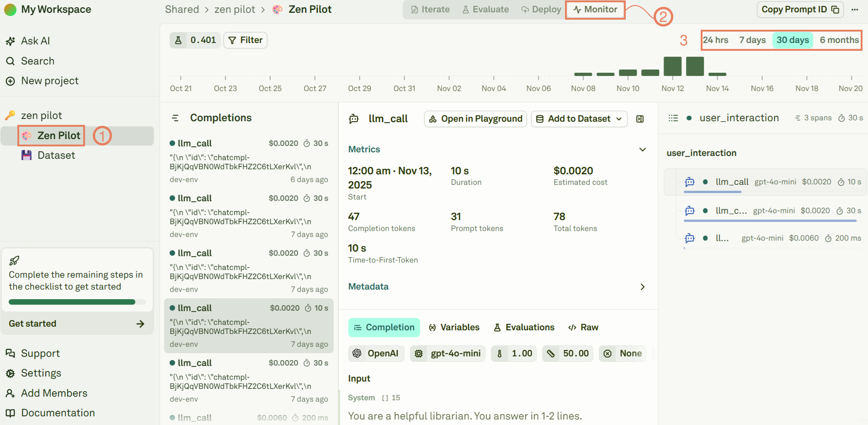
Task: Click the gpt-4o-mini model chip
Action: 447,353
